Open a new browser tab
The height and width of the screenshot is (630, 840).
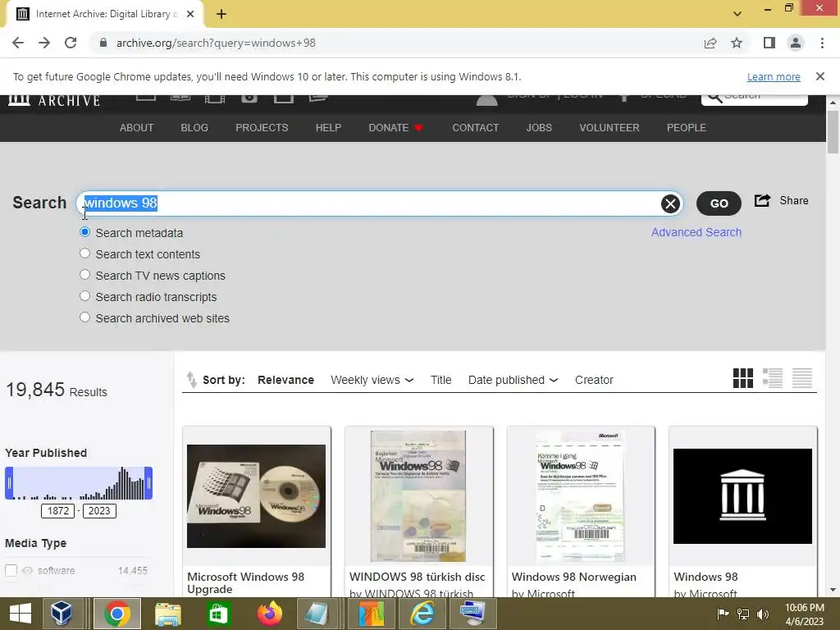click(221, 14)
